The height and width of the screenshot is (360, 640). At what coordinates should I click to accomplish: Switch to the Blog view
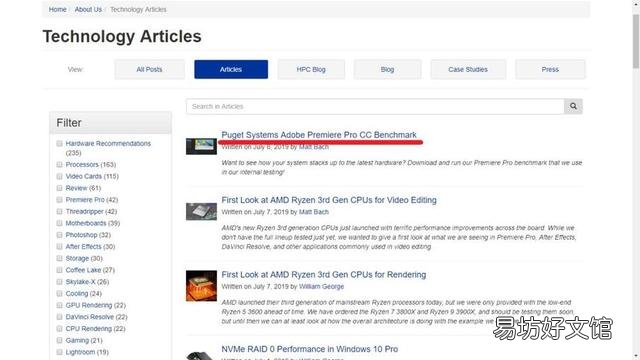[x=387, y=69]
